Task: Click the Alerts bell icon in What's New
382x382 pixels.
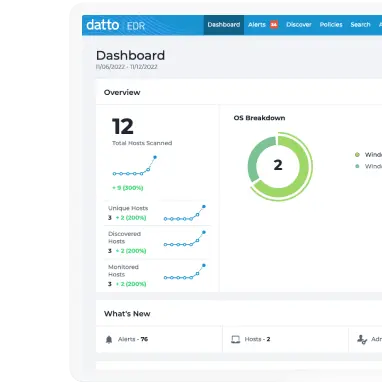Action: click(109, 339)
